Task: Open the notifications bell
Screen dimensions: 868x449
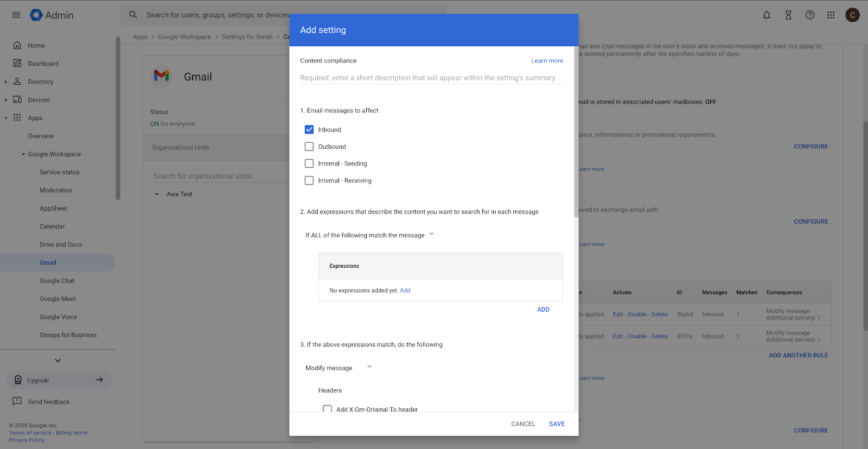Action: tap(767, 15)
